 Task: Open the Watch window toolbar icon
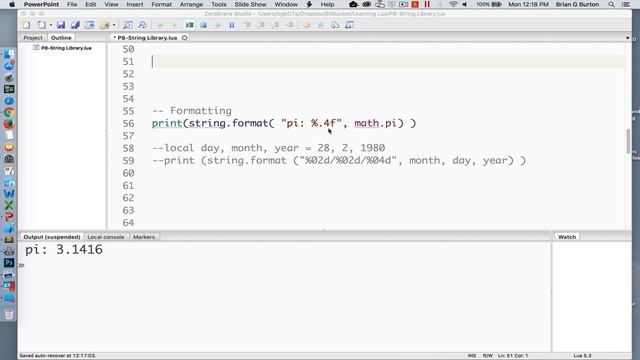[349, 25]
